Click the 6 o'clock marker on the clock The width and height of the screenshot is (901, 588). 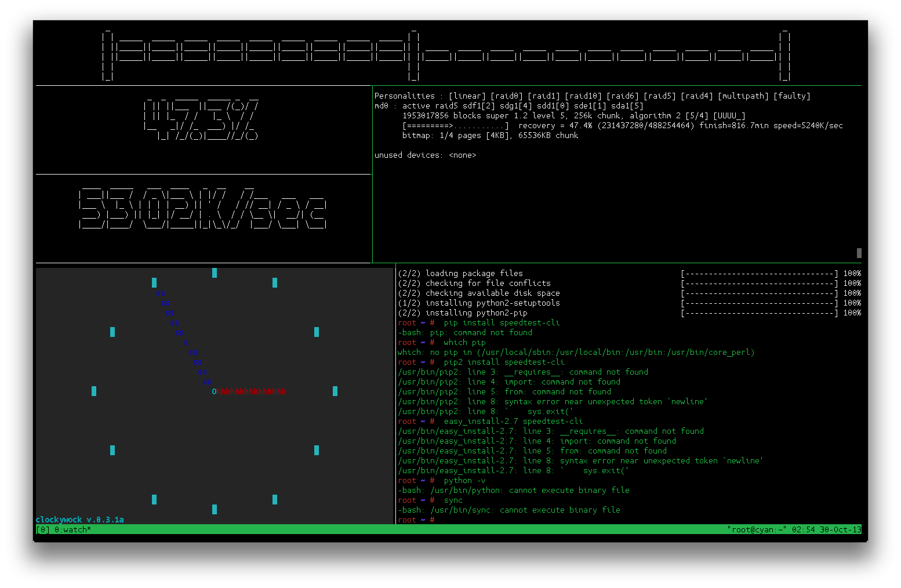click(x=215, y=509)
